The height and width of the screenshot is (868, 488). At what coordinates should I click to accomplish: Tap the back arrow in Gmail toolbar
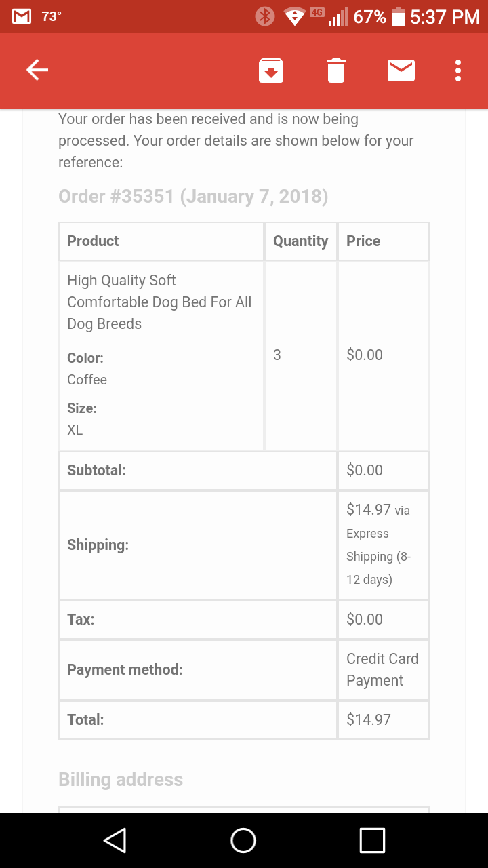click(37, 70)
